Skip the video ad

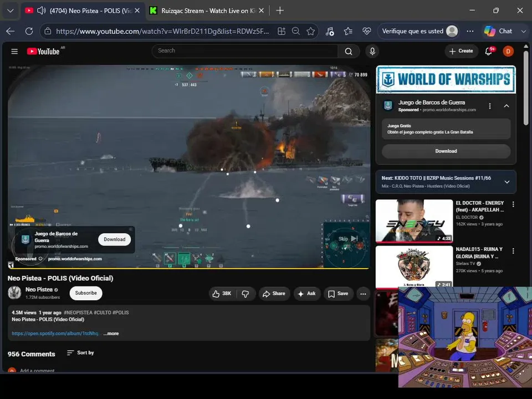tap(348, 239)
